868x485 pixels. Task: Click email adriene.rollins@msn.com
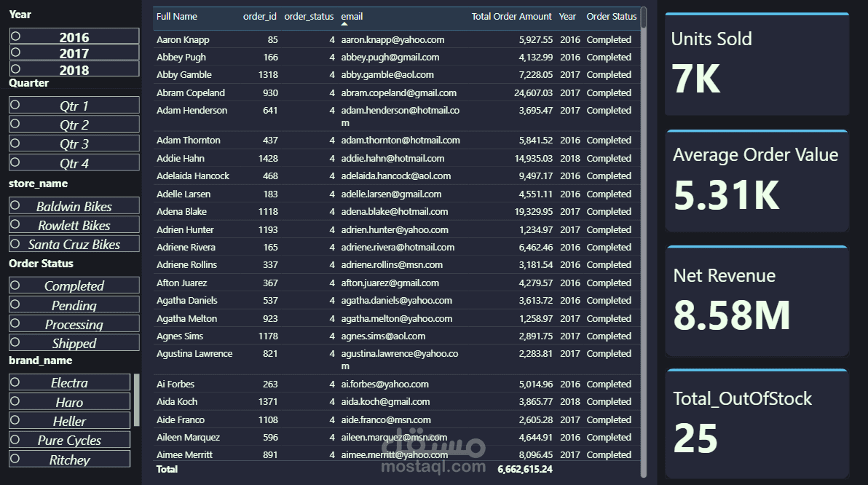[x=392, y=265]
